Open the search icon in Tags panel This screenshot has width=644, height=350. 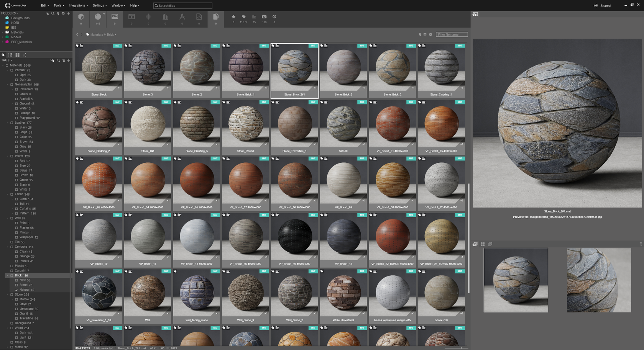(x=58, y=61)
